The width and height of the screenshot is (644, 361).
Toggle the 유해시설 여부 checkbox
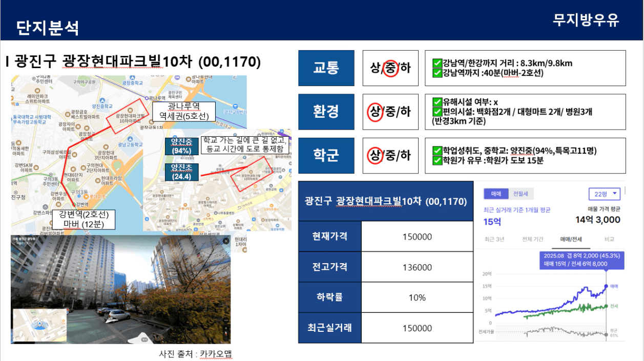[437, 102]
